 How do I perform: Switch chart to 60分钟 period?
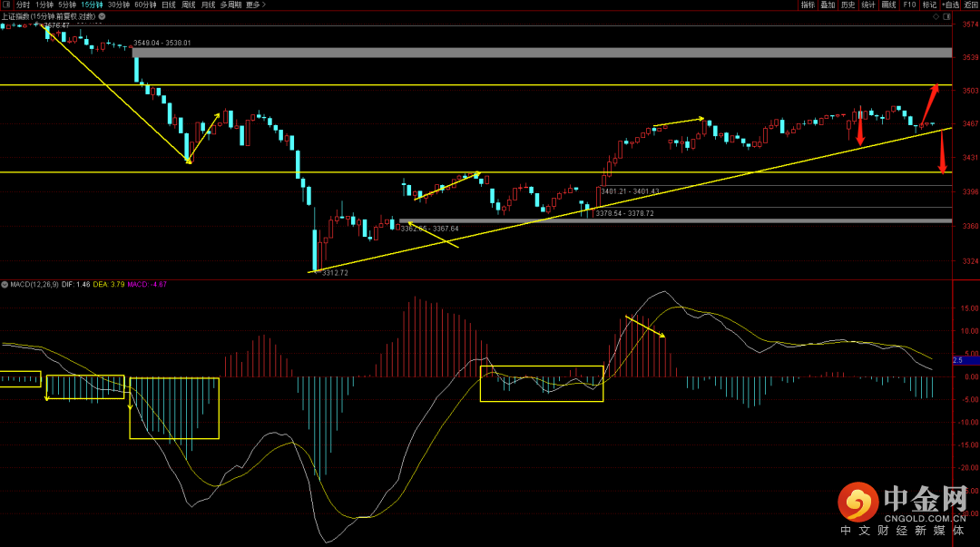[x=145, y=5]
